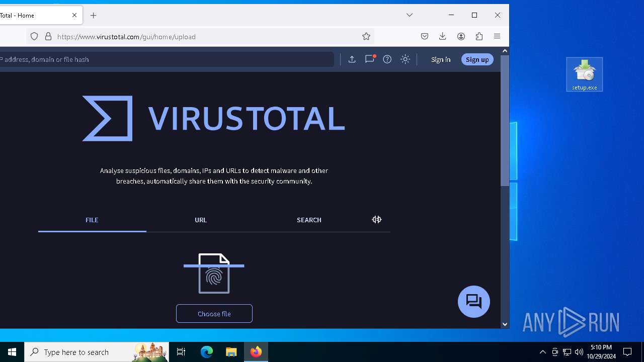This screenshot has height=362, width=644.
Task: Launch Microsoft Edge from taskbar
Action: point(207,352)
